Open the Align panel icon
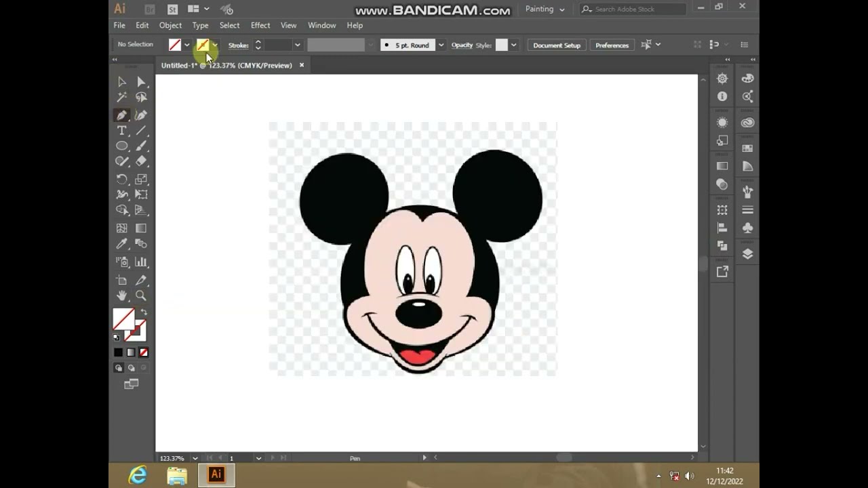 pos(722,228)
